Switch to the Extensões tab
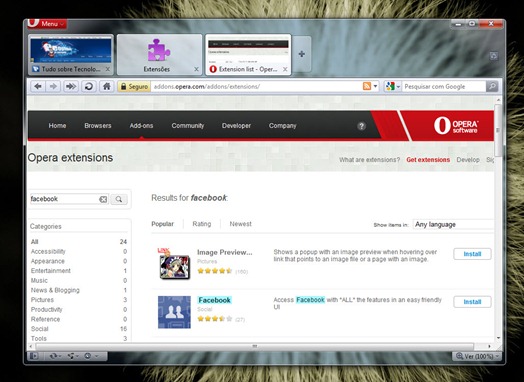 tap(159, 54)
